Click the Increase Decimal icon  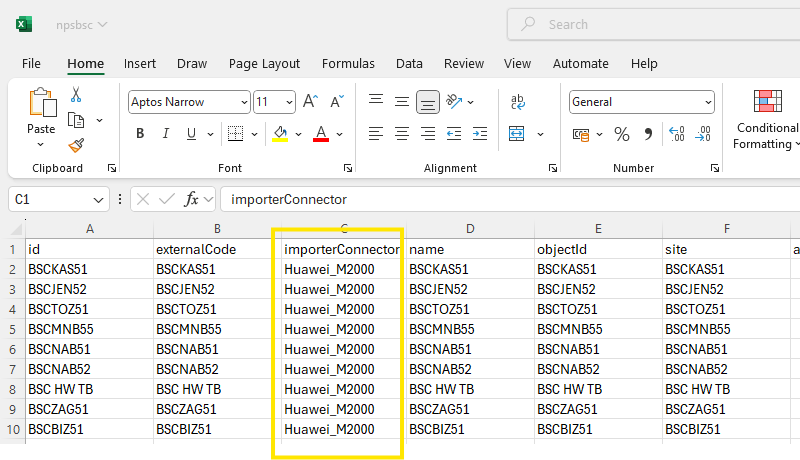pyautogui.click(x=676, y=134)
